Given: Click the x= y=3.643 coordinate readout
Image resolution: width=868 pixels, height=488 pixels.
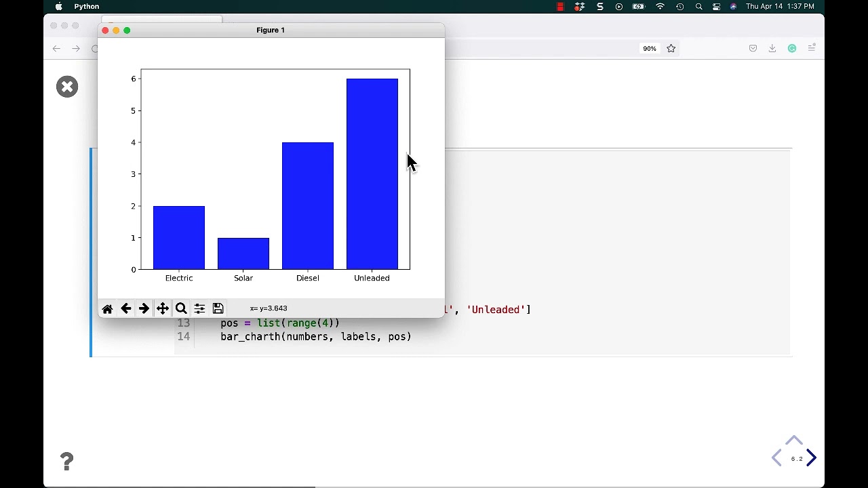Looking at the screenshot, I should (269, 308).
